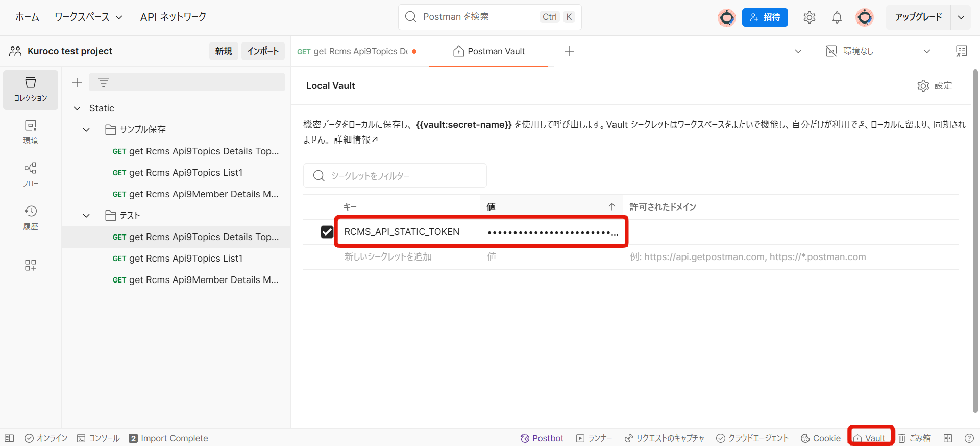
Task: Open notifications bell icon
Action: (837, 17)
